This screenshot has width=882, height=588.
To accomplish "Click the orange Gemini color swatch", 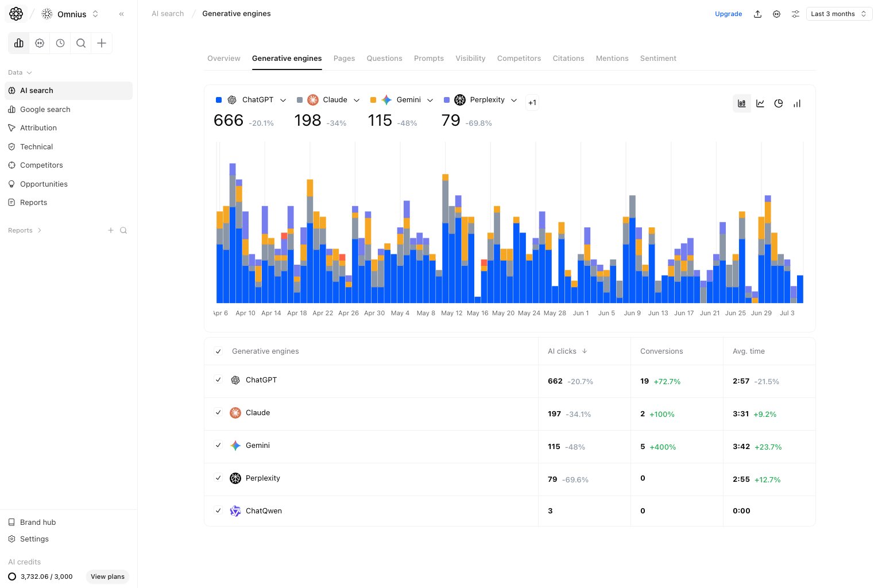I will coord(373,100).
